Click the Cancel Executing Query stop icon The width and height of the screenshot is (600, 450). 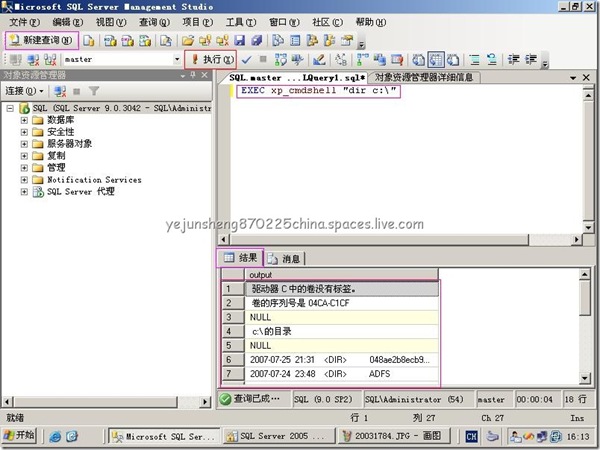[263, 59]
